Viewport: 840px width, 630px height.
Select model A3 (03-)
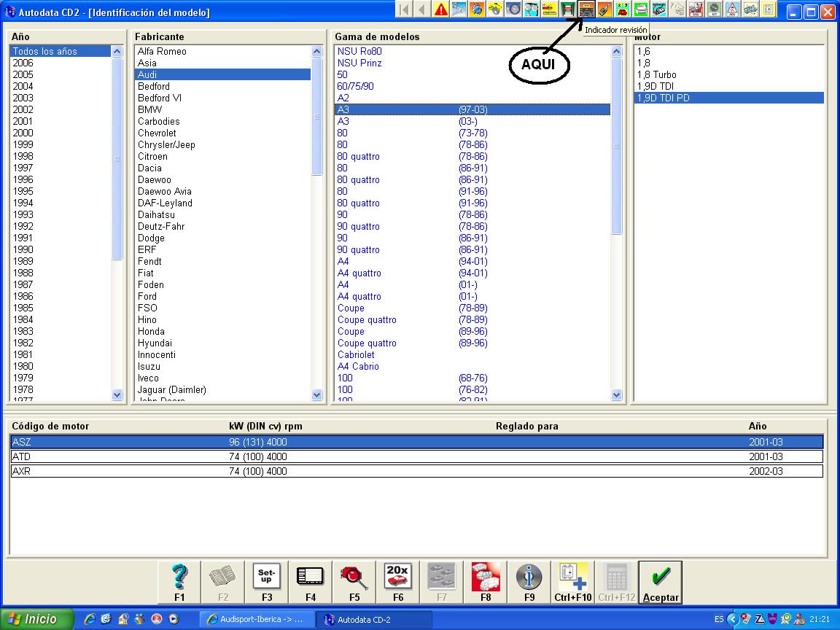pos(472,121)
